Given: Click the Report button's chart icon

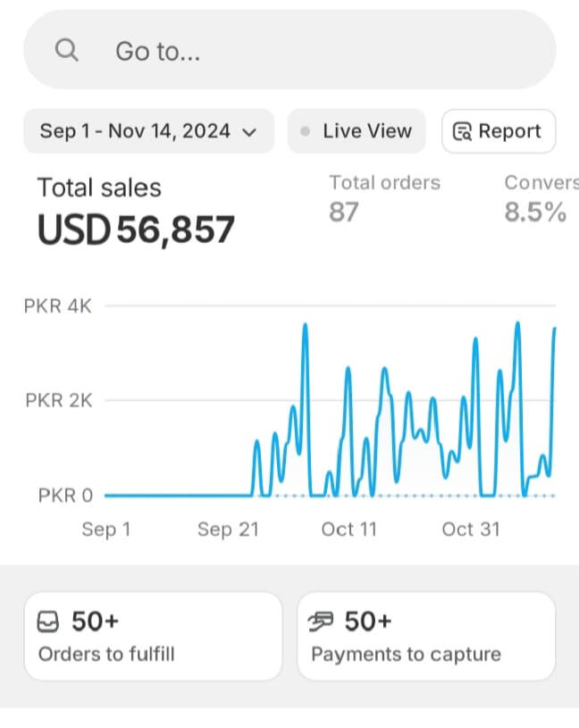Looking at the screenshot, I should click(462, 132).
